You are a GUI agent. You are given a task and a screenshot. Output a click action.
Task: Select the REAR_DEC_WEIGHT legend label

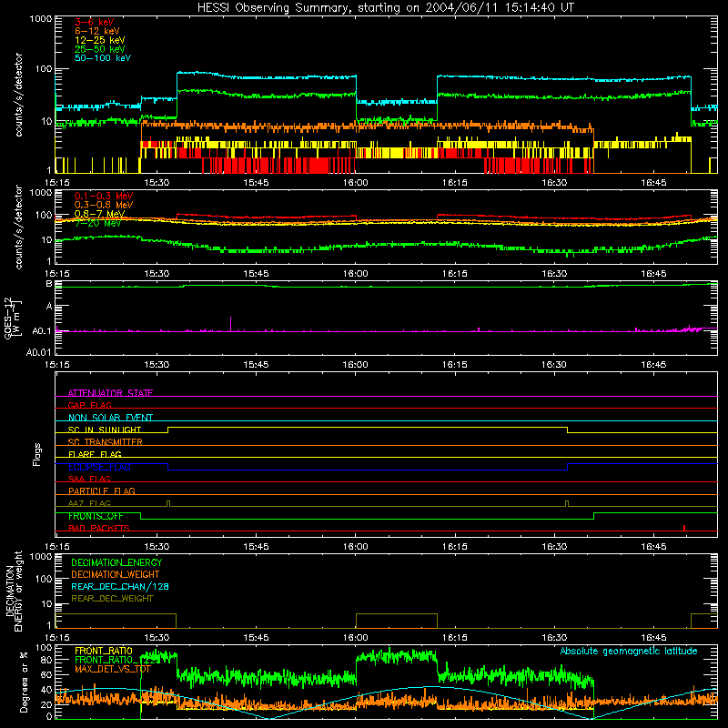112,599
